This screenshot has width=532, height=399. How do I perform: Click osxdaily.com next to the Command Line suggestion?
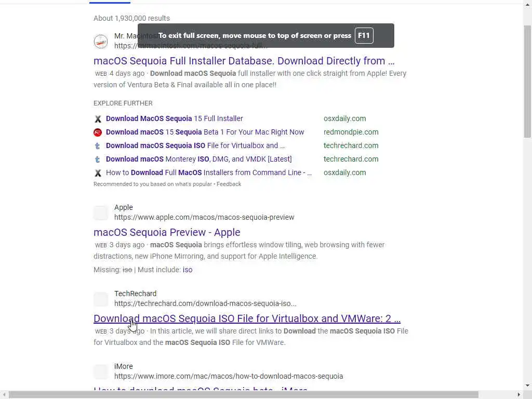coord(345,172)
